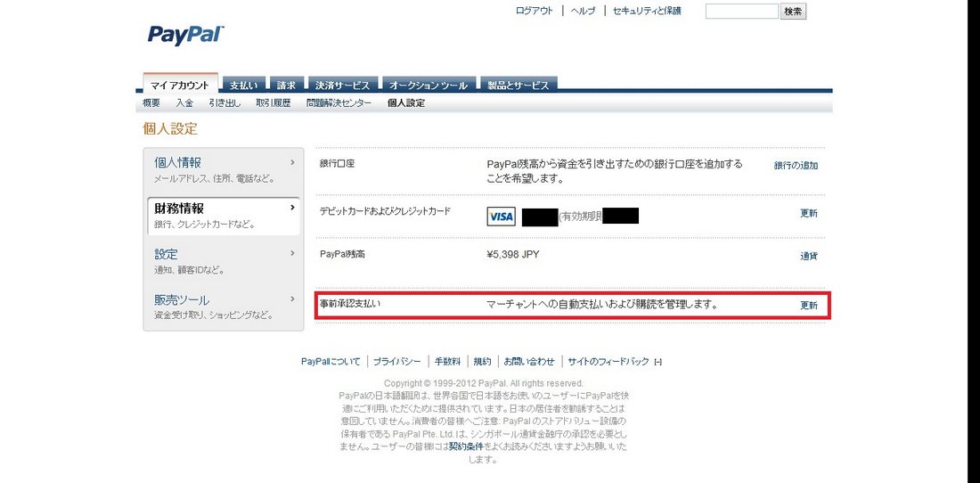Click the 通貨 link for PayPal balance

809,256
